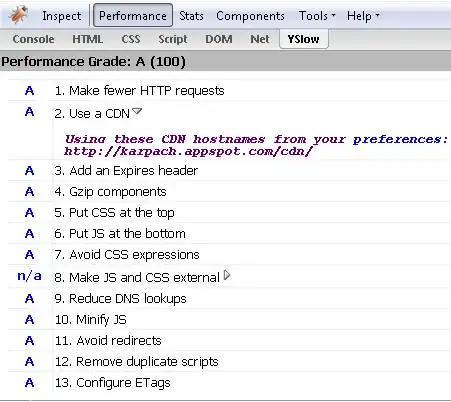Image resolution: width=451 pixels, height=402 pixels.
Task: Click rule 3 Add an Expires header
Action: (x=126, y=171)
